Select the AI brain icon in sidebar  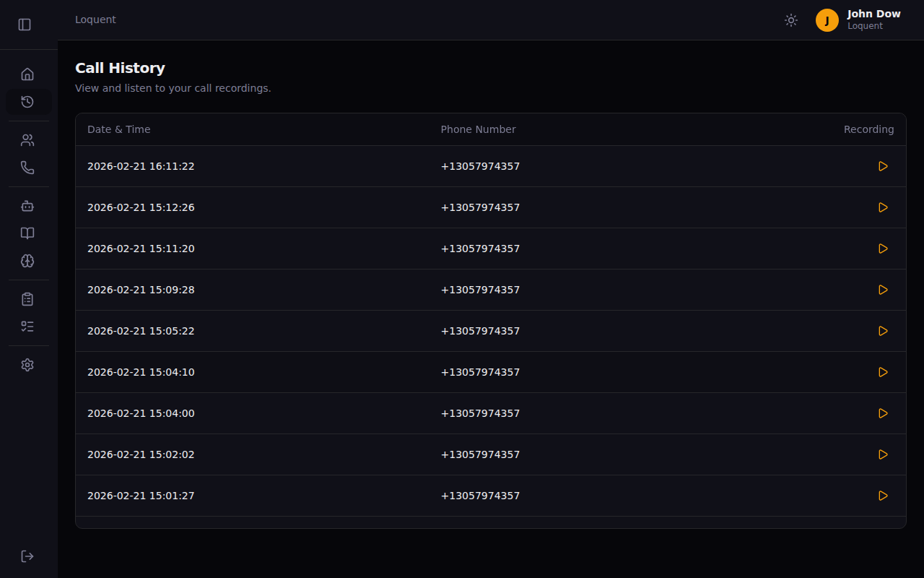27,261
